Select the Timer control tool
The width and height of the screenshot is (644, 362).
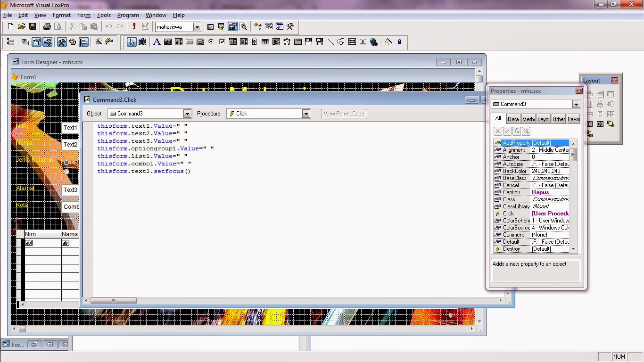pyautogui.click(x=286, y=42)
